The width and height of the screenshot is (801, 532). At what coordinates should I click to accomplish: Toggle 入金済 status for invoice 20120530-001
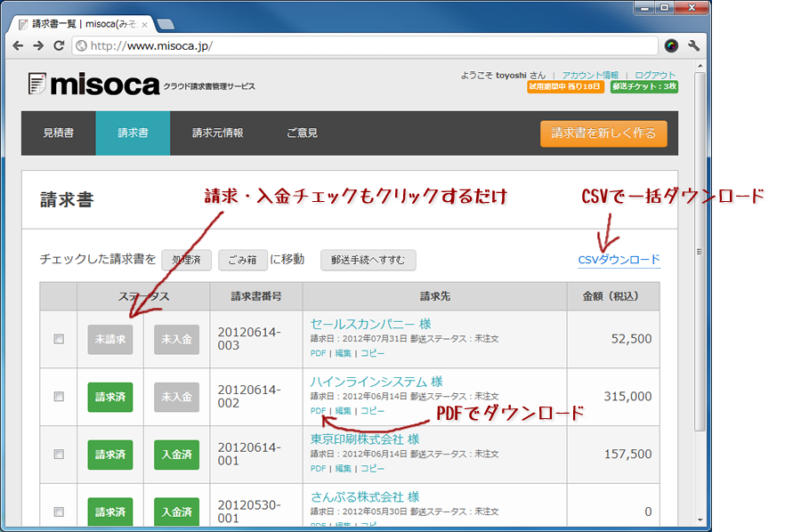click(177, 512)
